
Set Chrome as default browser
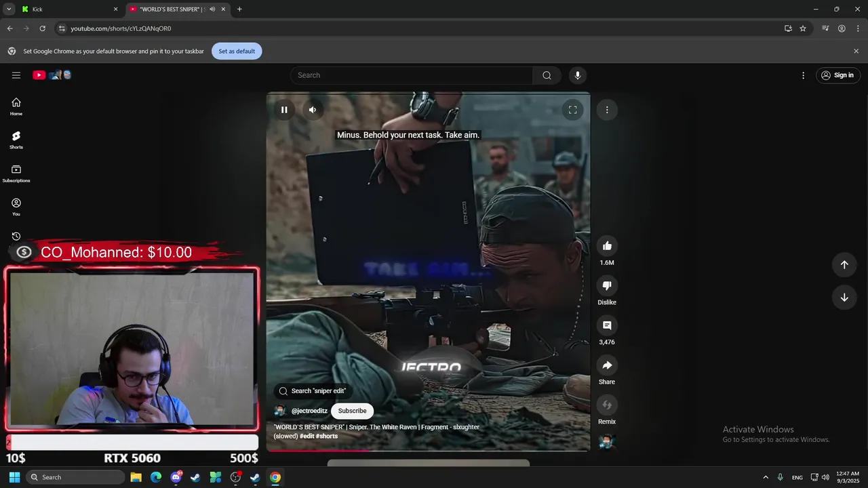(237, 52)
